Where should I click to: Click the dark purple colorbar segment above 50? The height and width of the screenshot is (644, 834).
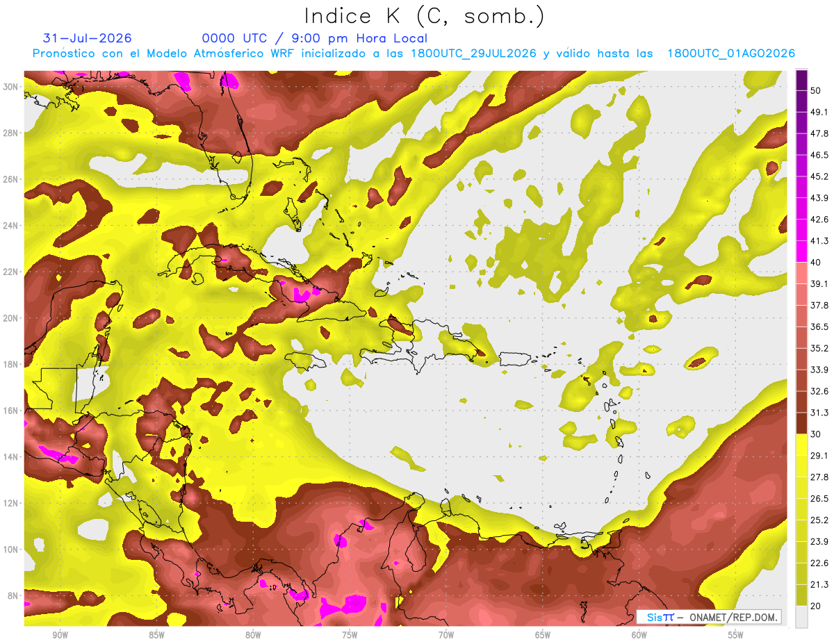pyautogui.click(x=801, y=81)
